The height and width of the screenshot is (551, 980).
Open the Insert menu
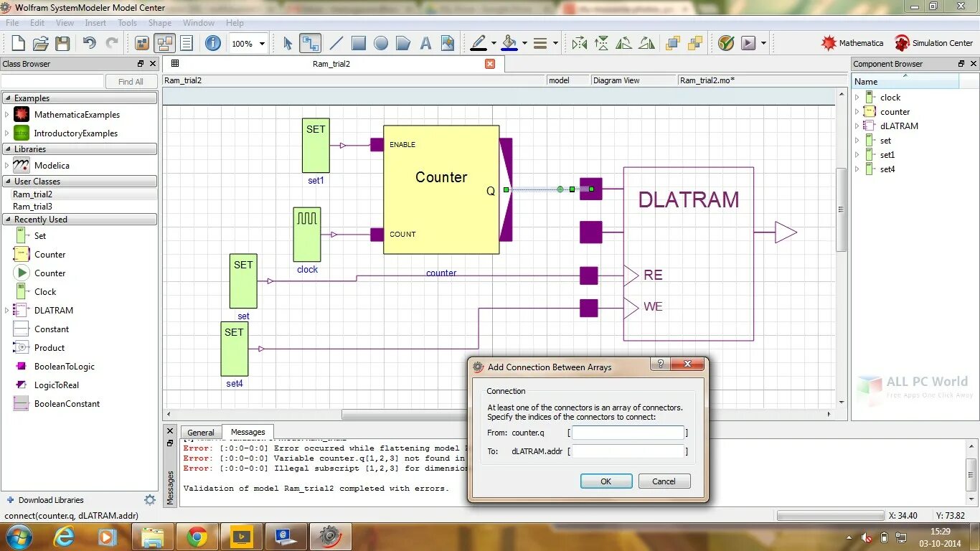pos(95,23)
